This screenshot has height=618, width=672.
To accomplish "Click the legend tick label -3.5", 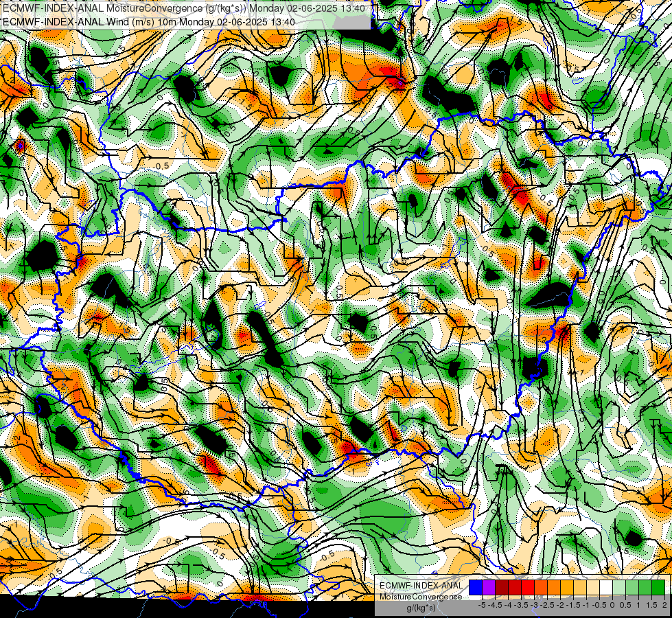I will pyautogui.click(x=521, y=605).
